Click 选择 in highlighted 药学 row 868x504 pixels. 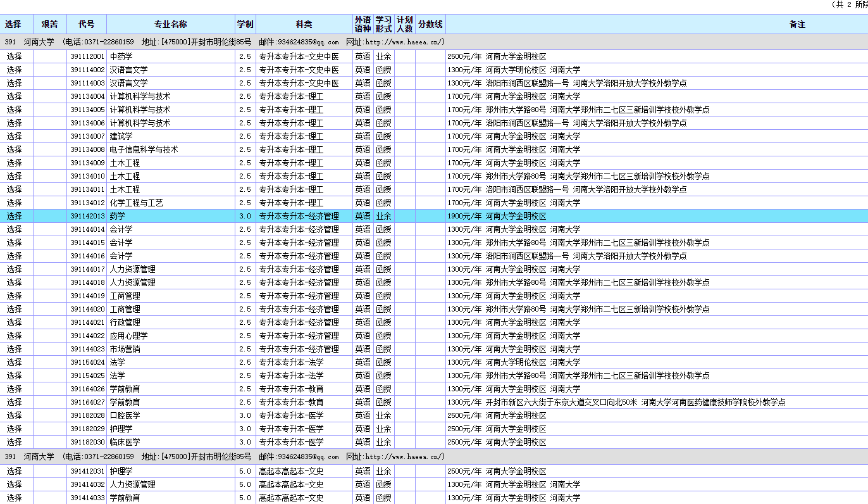(15, 216)
